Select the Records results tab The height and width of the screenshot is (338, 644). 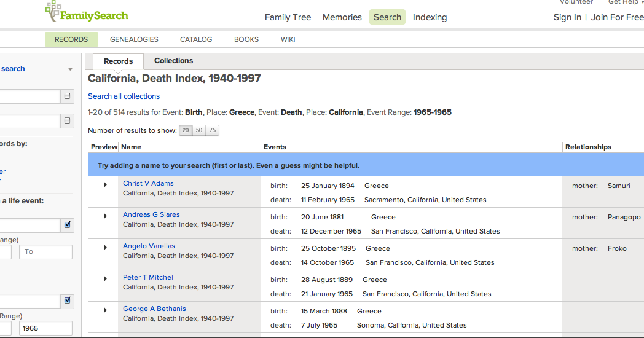[118, 61]
